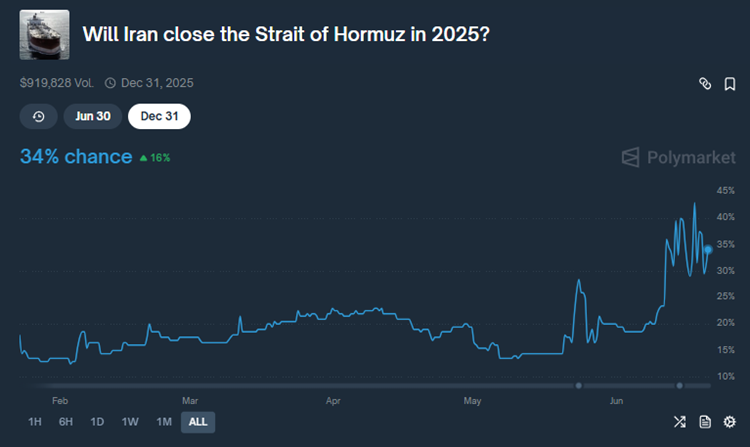
Task: Show ALL time chart range
Action: pyautogui.click(x=198, y=422)
